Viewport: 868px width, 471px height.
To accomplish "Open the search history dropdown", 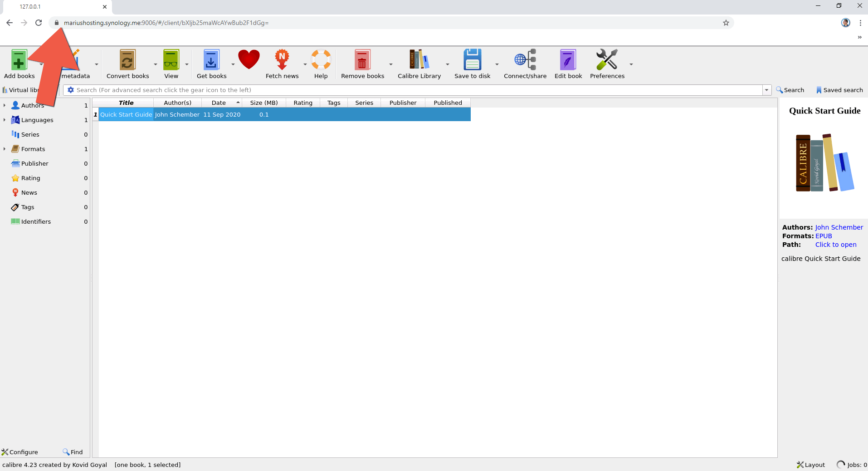I will click(x=767, y=90).
